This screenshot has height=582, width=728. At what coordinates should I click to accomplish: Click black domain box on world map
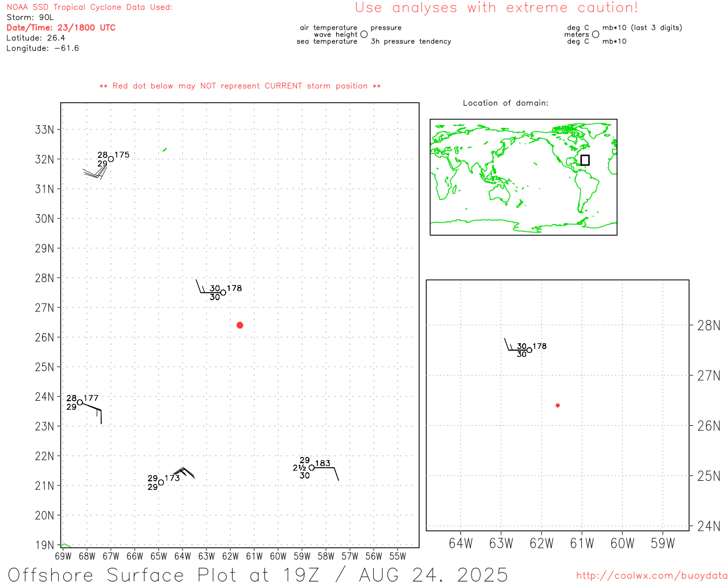pos(585,160)
